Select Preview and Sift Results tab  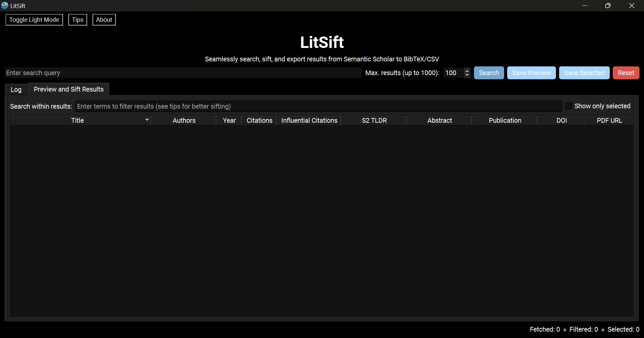click(x=69, y=89)
